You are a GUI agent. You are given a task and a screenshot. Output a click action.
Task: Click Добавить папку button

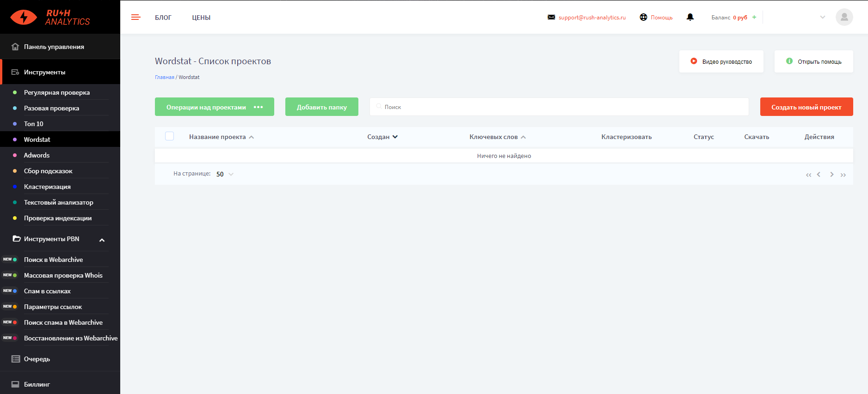click(322, 107)
